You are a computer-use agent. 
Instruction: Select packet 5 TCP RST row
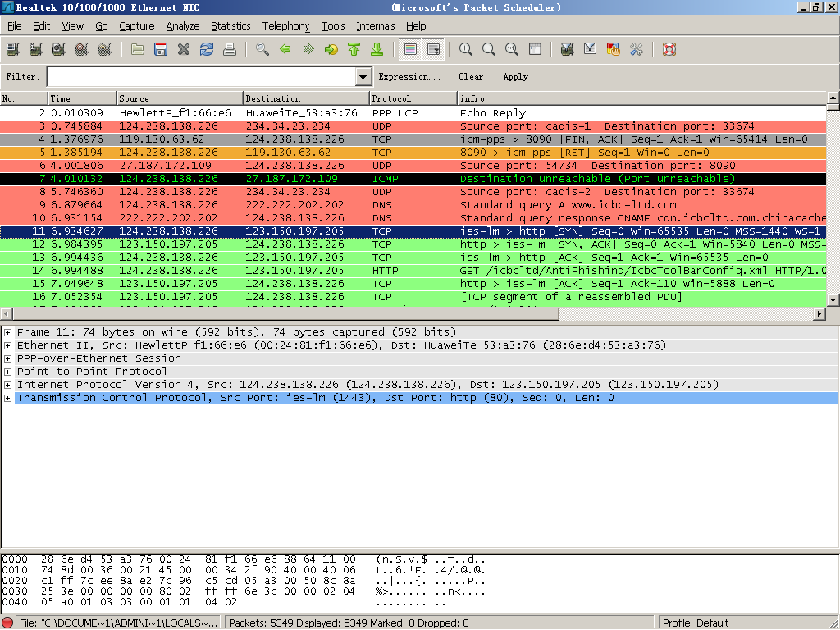tap(413, 152)
